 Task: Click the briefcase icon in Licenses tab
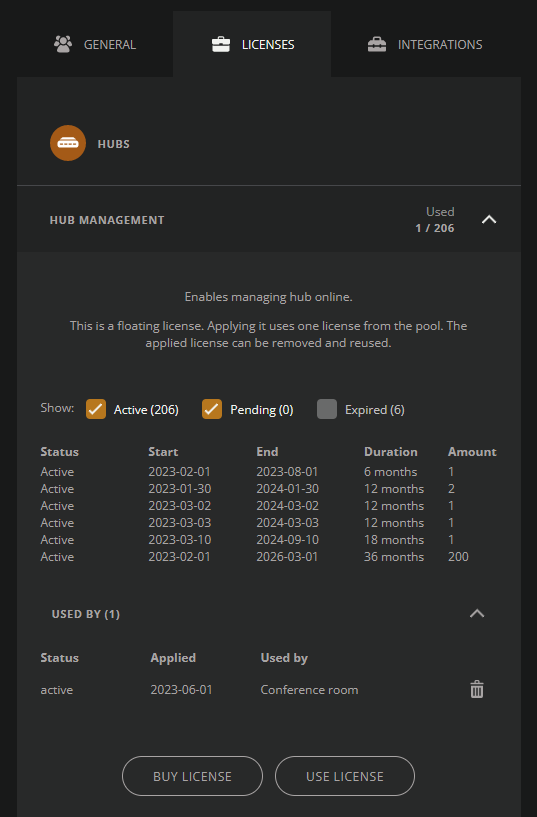click(x=221, y=44)
